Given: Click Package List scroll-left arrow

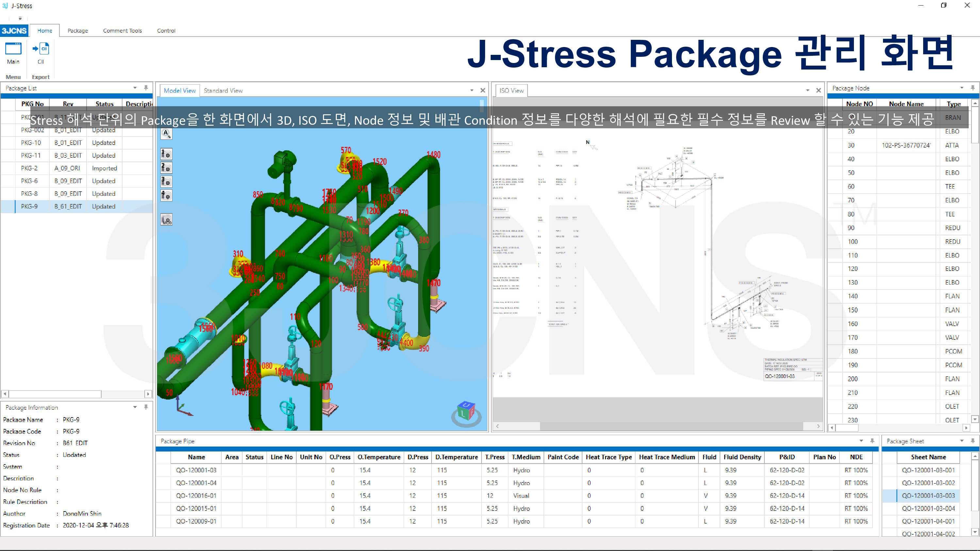Looking at the screenshot, I should point(5,394).
